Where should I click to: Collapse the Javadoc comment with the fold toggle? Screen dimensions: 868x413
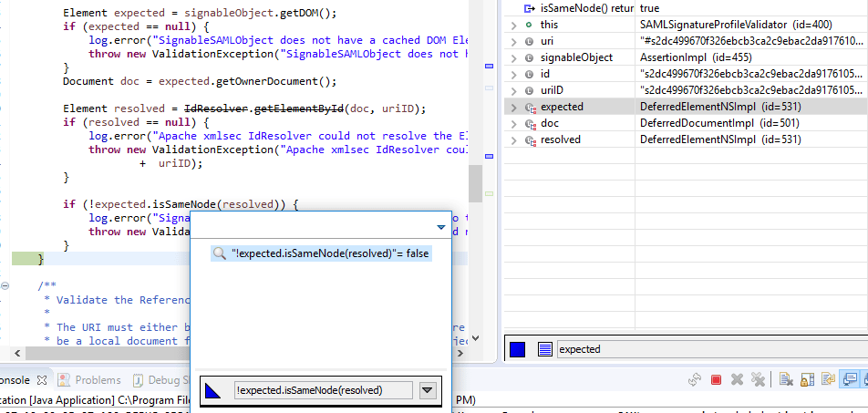(x=5, y=285)
